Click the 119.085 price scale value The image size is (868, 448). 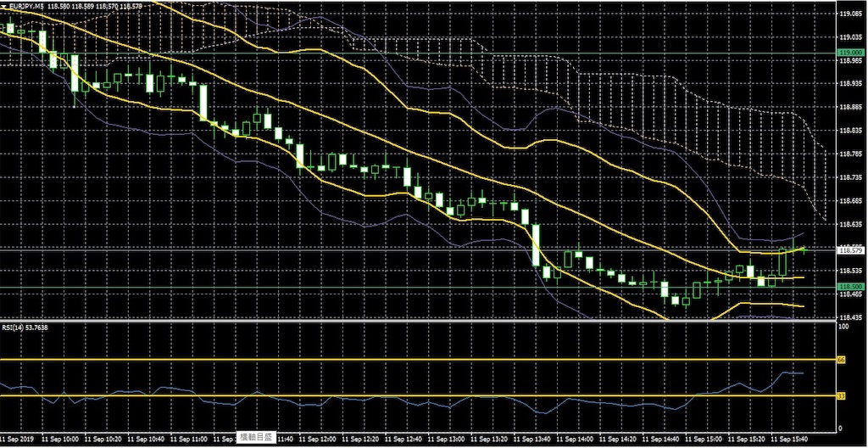851,14
